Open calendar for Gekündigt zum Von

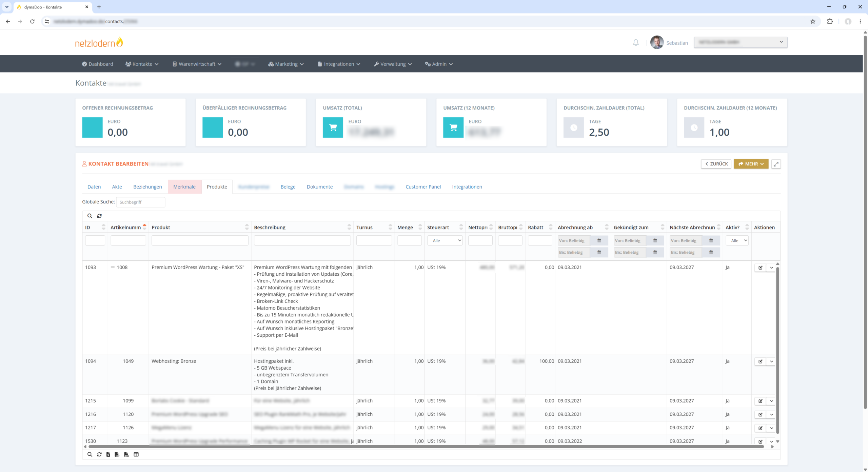[655, 240]
